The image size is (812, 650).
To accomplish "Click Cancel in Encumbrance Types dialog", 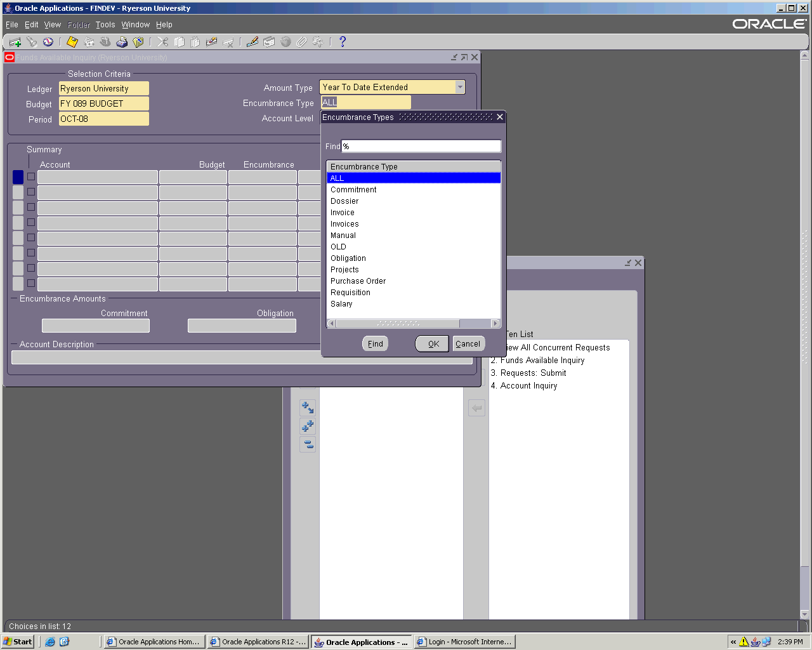I will (x=468, y=344).
